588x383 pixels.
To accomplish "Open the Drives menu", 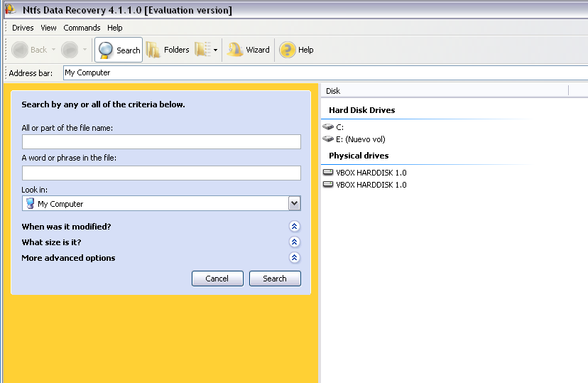I will [x=23, y=28].
